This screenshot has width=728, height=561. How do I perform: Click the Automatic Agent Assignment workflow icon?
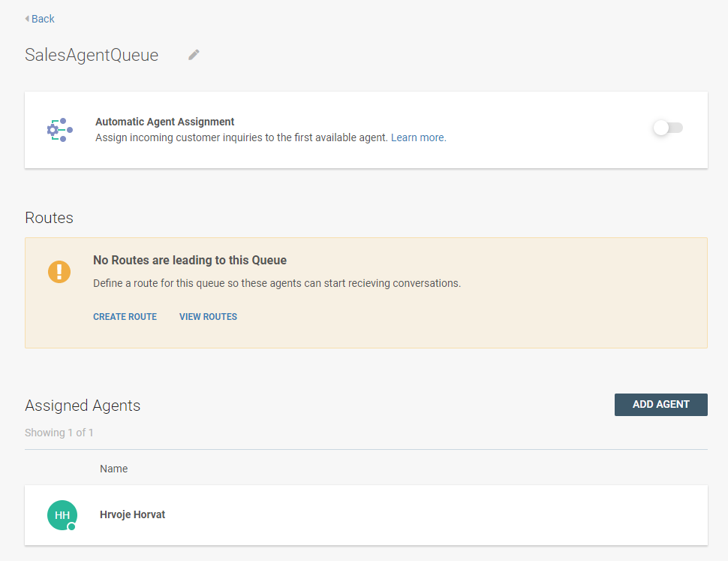pos(59,130)
